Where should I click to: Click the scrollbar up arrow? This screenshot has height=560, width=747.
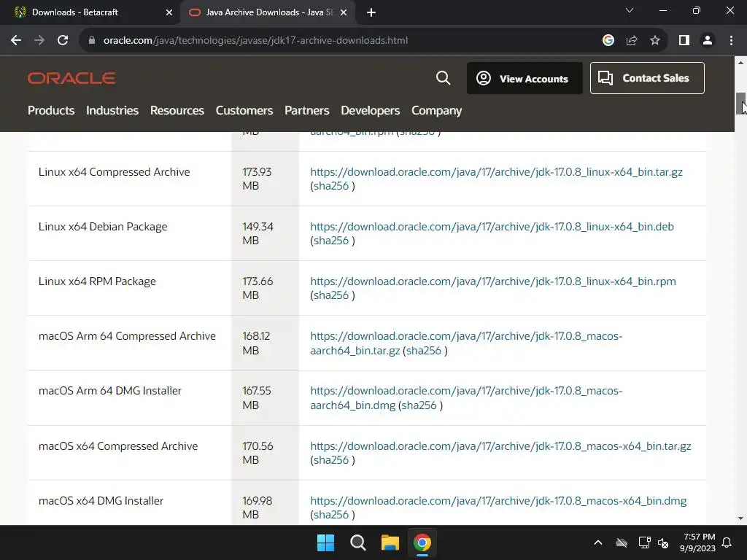coord(741,63)
